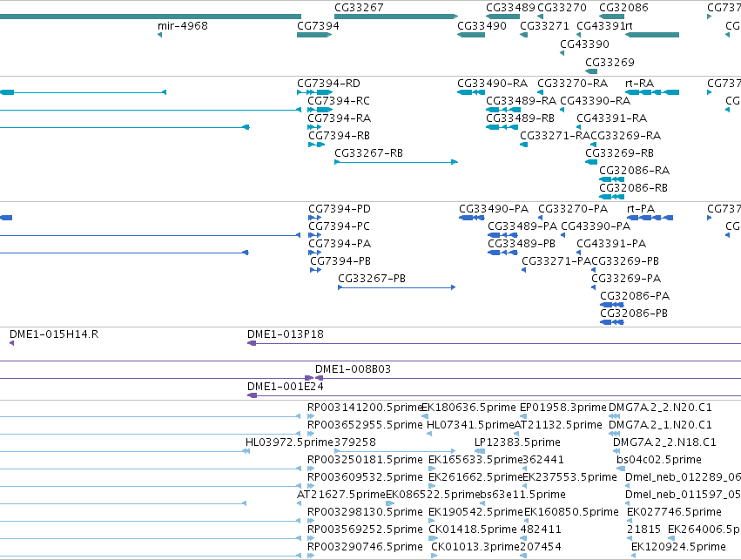Select the CG32086-PB protein label
The width and height of the screenshot is (741, 560).
(634, 314)
